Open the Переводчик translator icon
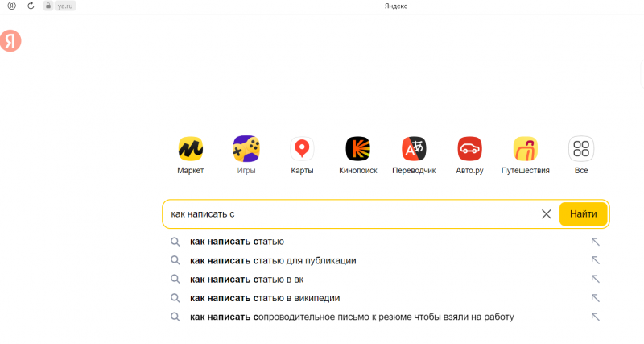The height and width of the screenshot is (344, 644). 414,148
